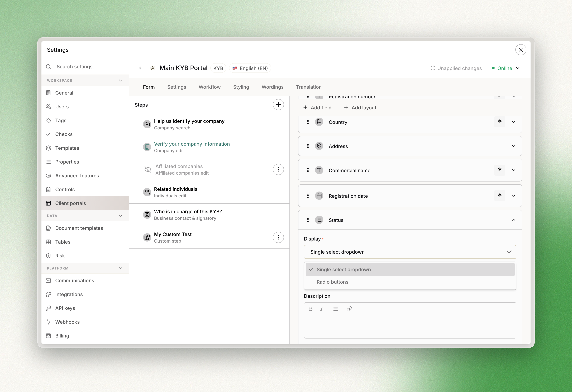Image resolution: width=572 pixels, height=392 pixels.
Task: Select the Form tab
Action: pyautogui.click(x=149, y=87)
